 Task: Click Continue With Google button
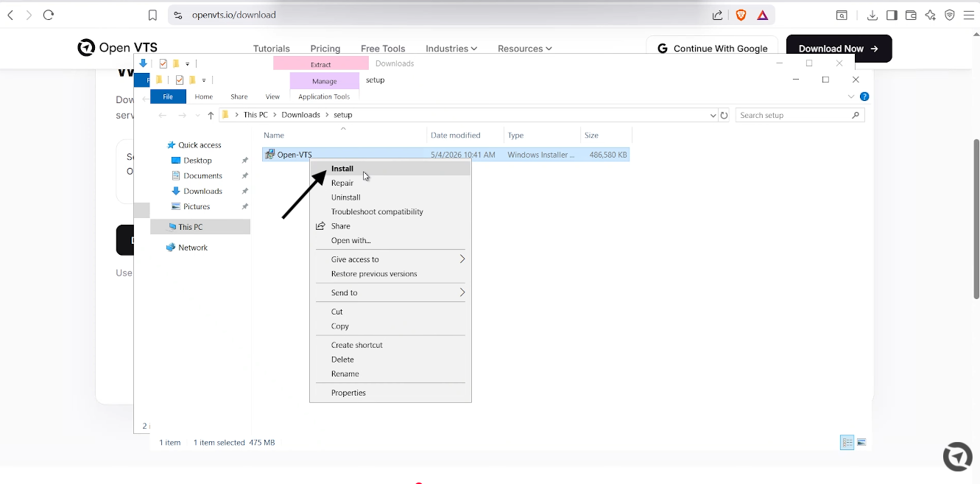click(x=712, y=49)
